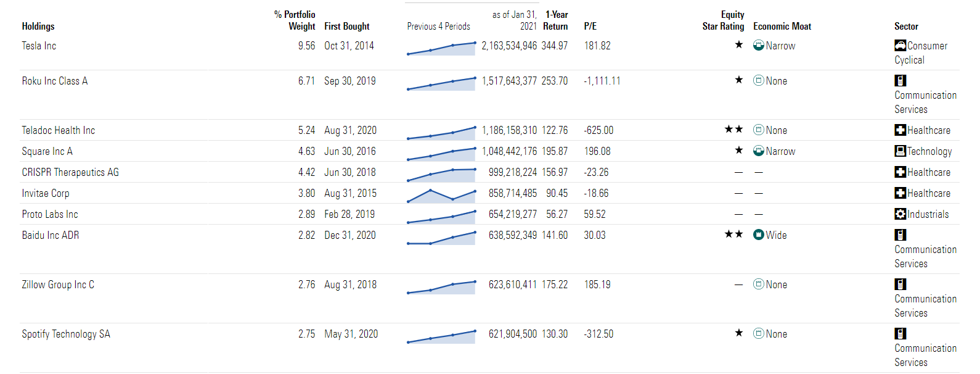Click the Economic Moat column header

coord(782,27)
